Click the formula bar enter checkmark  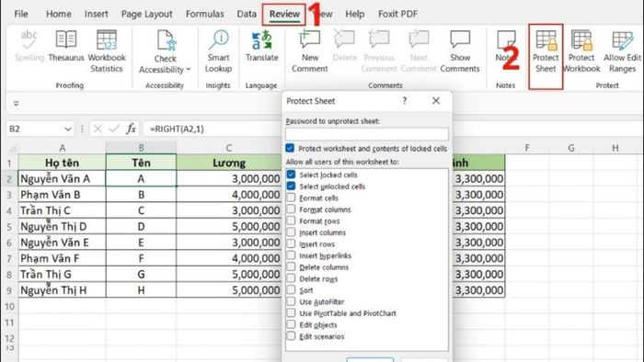[x=114, y=129]
